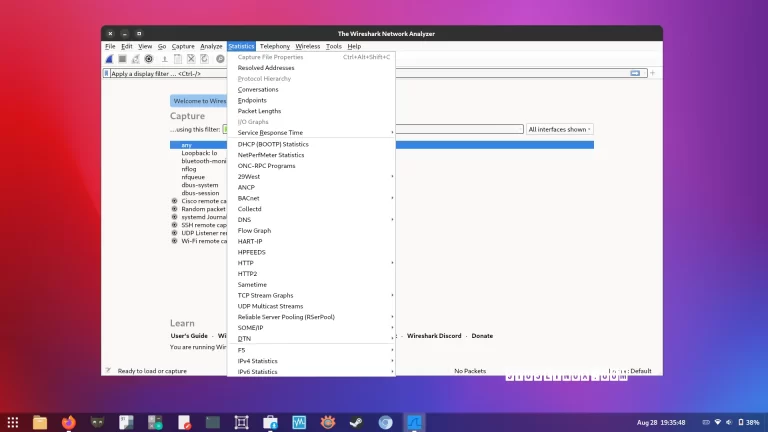Click the close capture file icon
Screen dimensions: 768x432
click(x=191, y=59)
